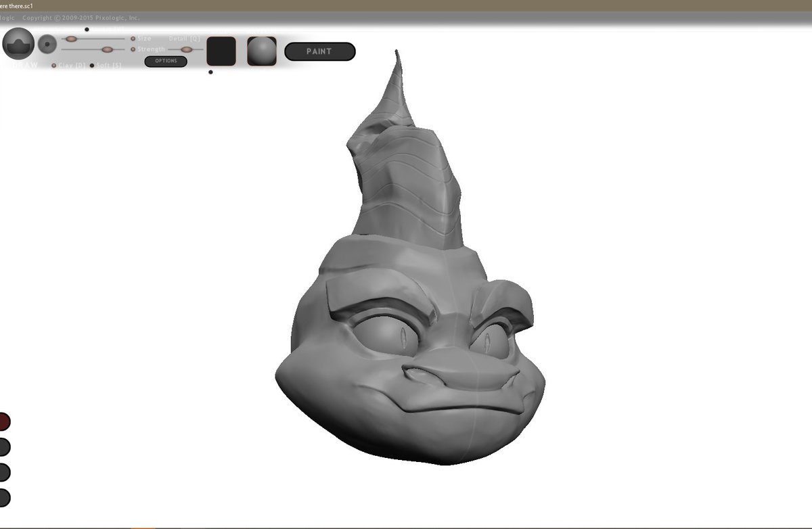Open the OPTIONS panel

click(165, 61)
